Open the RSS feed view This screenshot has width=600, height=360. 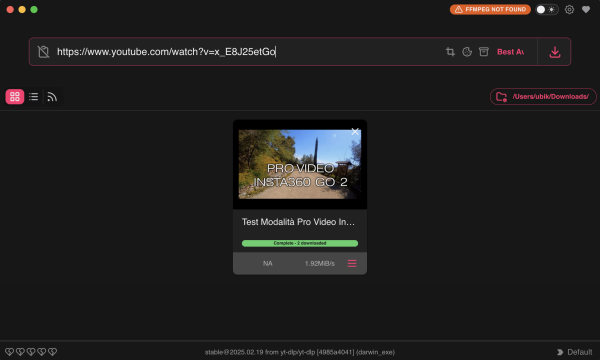pyautogui.click(x=52, y=97)
